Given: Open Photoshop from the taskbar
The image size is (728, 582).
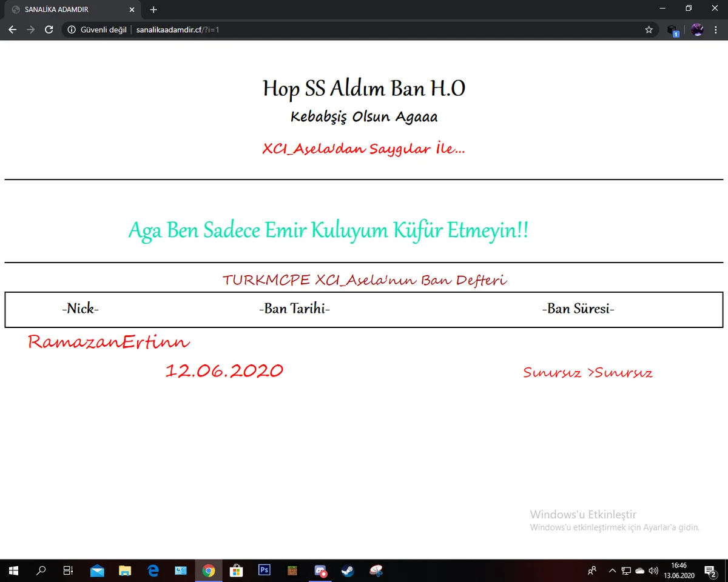Looking at the screenshot, I should [265, 570].
